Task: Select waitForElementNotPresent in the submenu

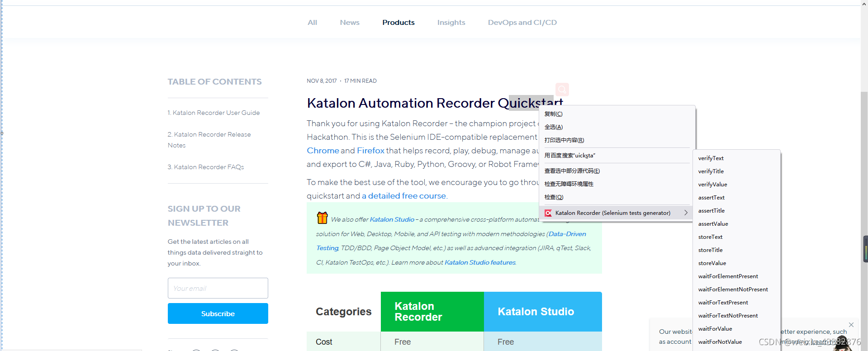Action: 736,289
